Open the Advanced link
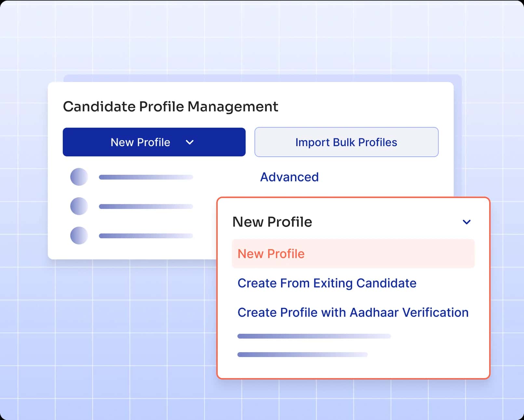 289,177
